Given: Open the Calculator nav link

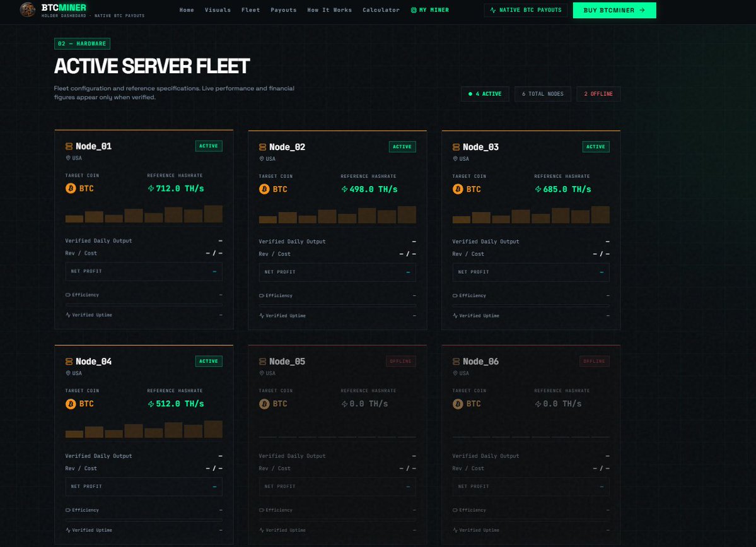Looking at the screenshot, I should [x=381, y=10].
